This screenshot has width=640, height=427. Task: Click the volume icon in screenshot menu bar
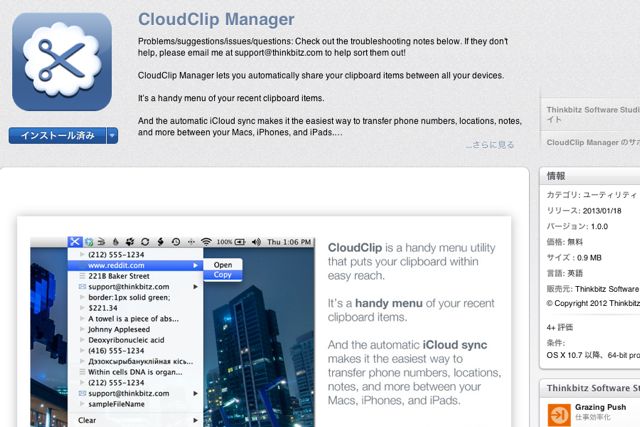[x=256, y=242]
